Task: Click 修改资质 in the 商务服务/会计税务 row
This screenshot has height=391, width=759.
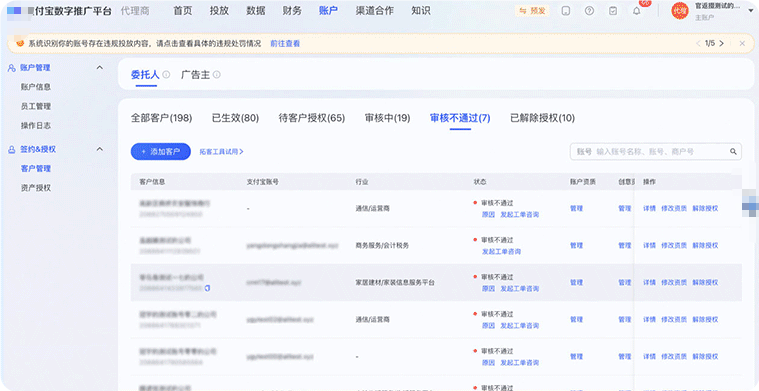Action: pos(674,245)
